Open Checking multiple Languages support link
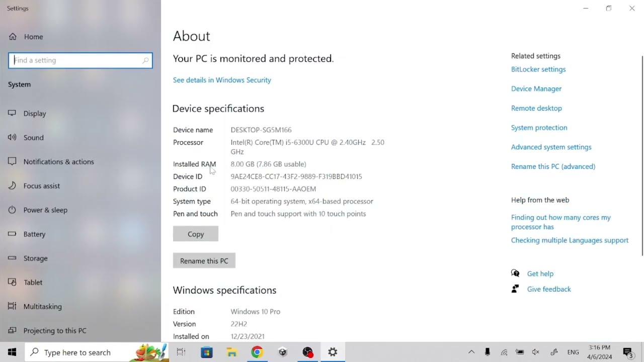The height and width of the screenshot is (362, 644). (570, 240)
